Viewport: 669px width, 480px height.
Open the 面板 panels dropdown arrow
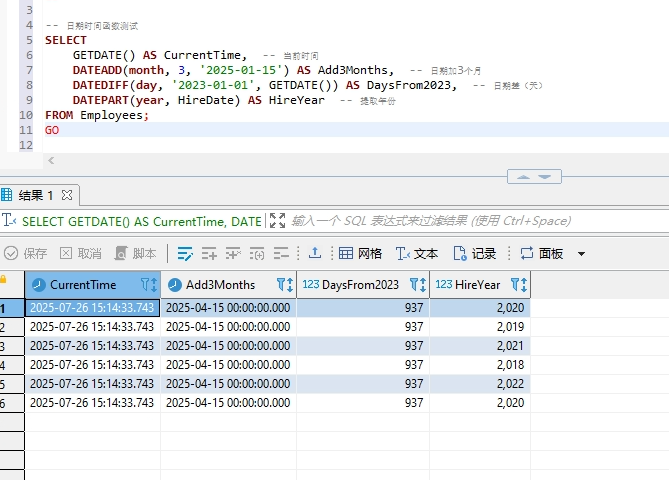pos(581,254)
